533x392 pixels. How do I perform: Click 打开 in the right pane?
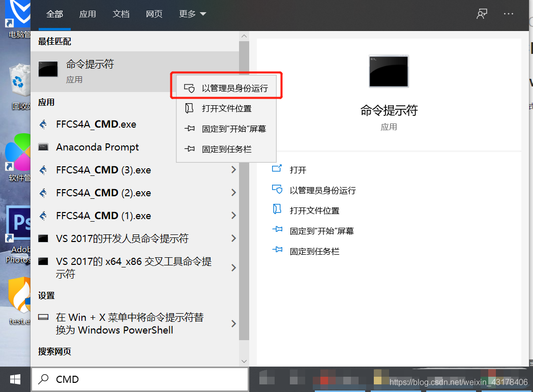click(298, 170)
